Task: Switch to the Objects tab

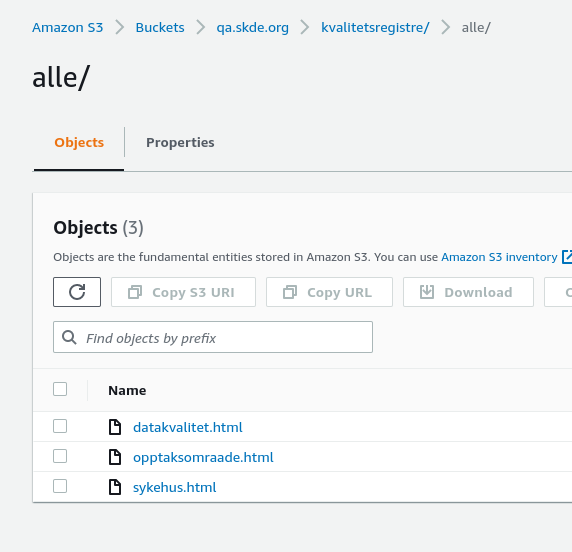Action: click(x=79, y=142)
